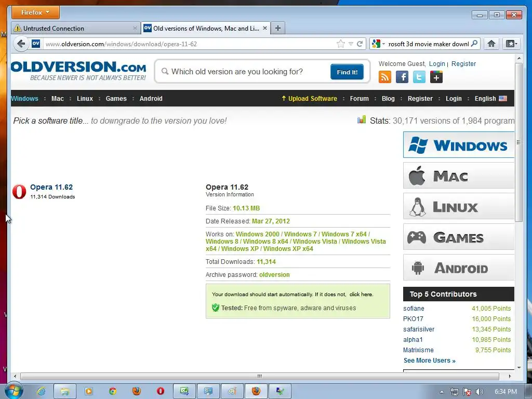
Task: Open the Action Center flag icon
Action: pyautogui.click(x=467, y=392)
